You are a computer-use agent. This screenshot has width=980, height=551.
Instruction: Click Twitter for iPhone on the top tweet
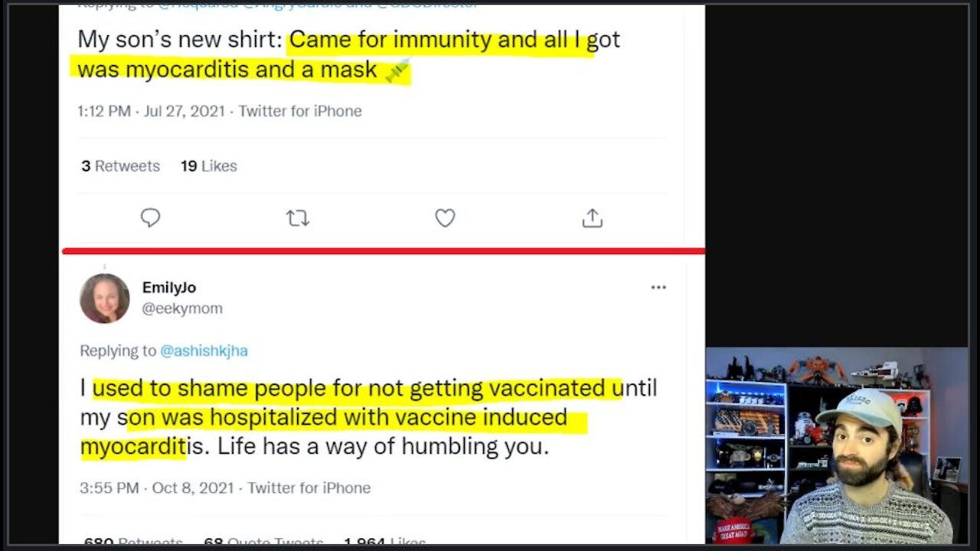pyautogui.click(x=300, y=111)
